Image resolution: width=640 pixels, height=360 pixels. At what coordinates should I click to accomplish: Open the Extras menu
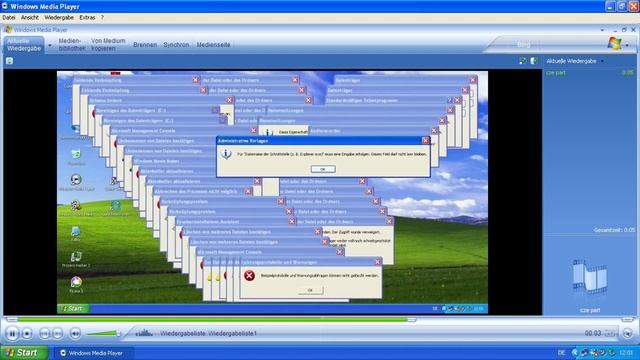click(87, 18)
